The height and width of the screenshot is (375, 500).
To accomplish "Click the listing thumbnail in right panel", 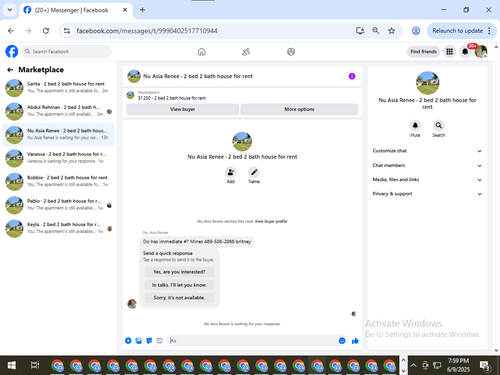I will tap(427, 83).
